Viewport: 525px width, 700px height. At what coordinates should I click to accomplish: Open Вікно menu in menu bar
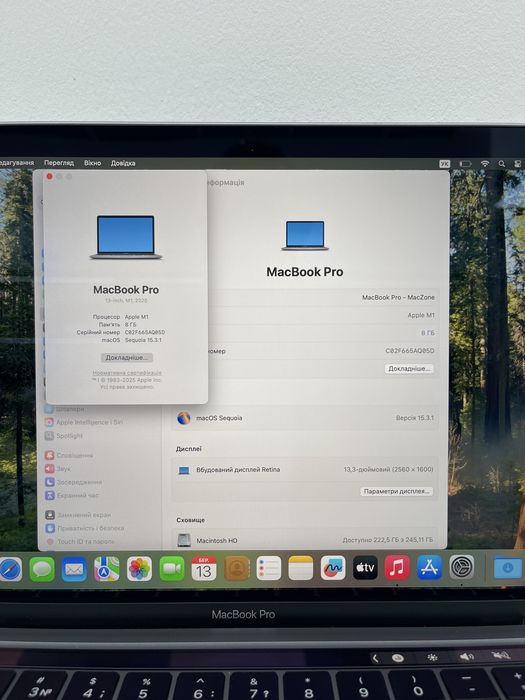[x=92, y=163]
